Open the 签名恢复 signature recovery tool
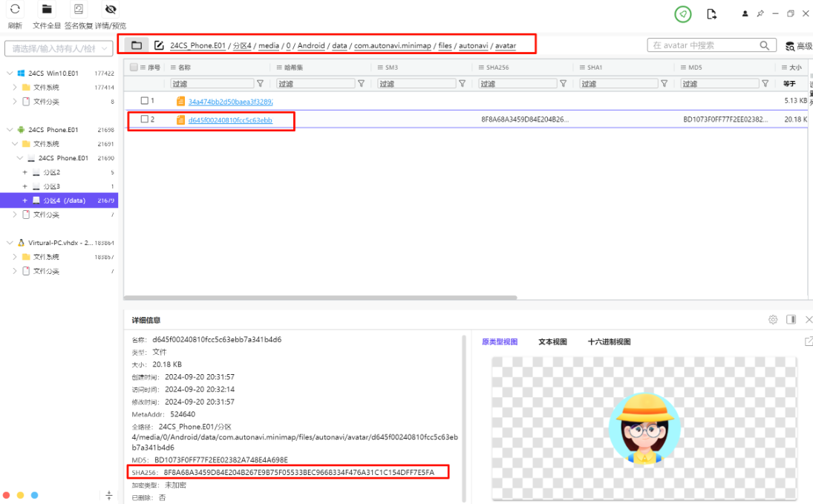Viewport: 813px width, 504px height. (78, 10)
